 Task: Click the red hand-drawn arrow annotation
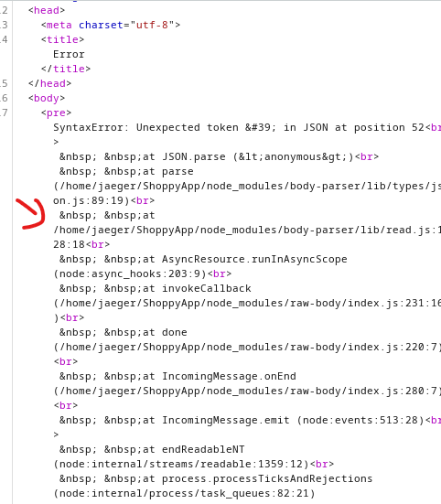pos(30,214)
